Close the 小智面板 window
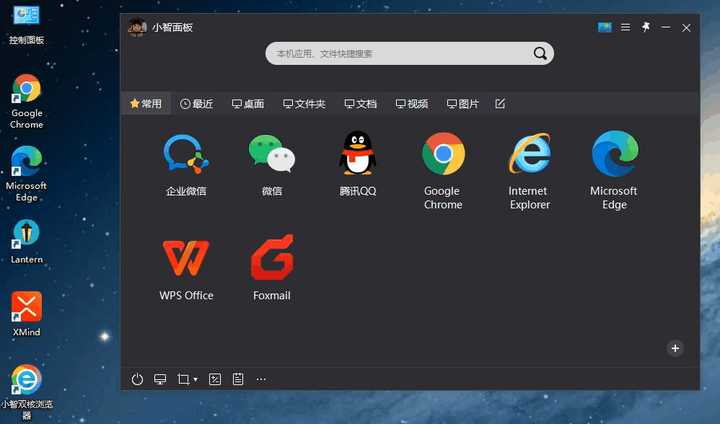This screenshot has width=720, height=424. coord(686,28)
